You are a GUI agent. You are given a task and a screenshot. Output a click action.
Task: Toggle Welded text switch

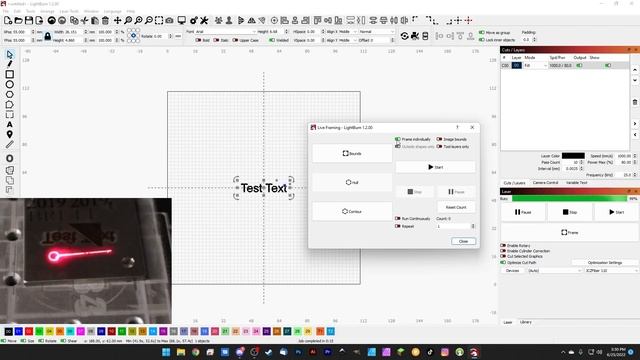pyautogui.click(x=272, y=40)
